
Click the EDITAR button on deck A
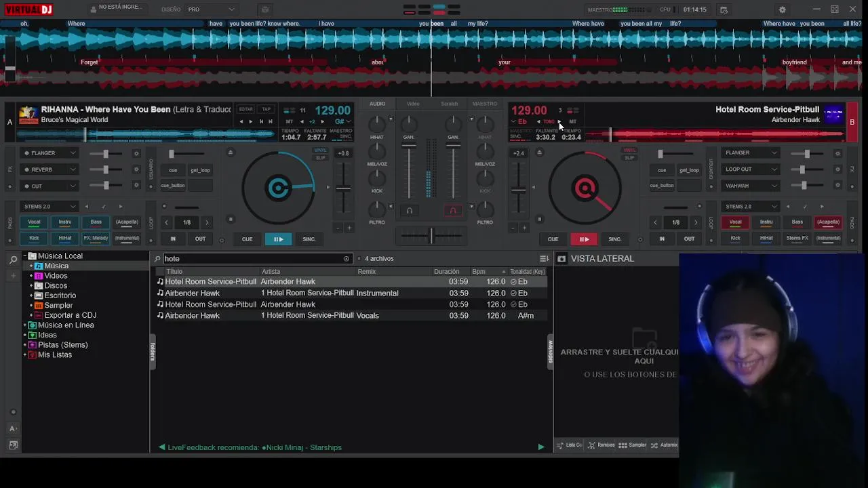[245, 109]
